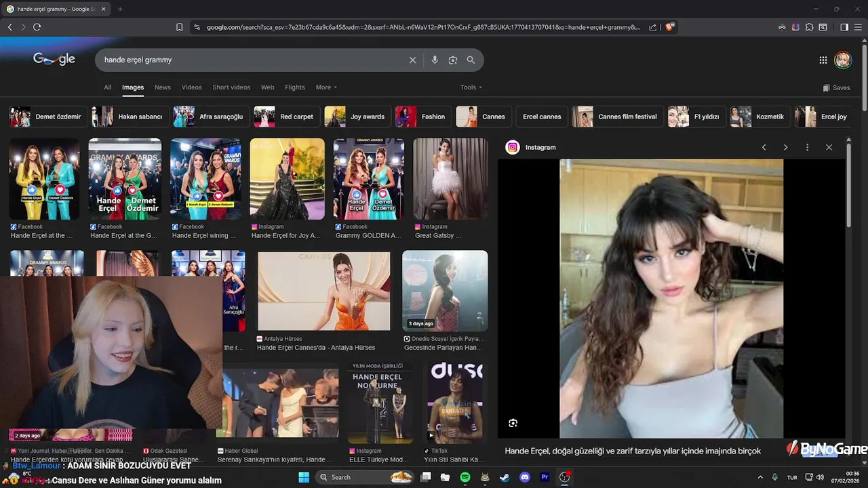Open Brave Shields icon
The height and width of the screenshot is (488, 868).
pos(670,27)
